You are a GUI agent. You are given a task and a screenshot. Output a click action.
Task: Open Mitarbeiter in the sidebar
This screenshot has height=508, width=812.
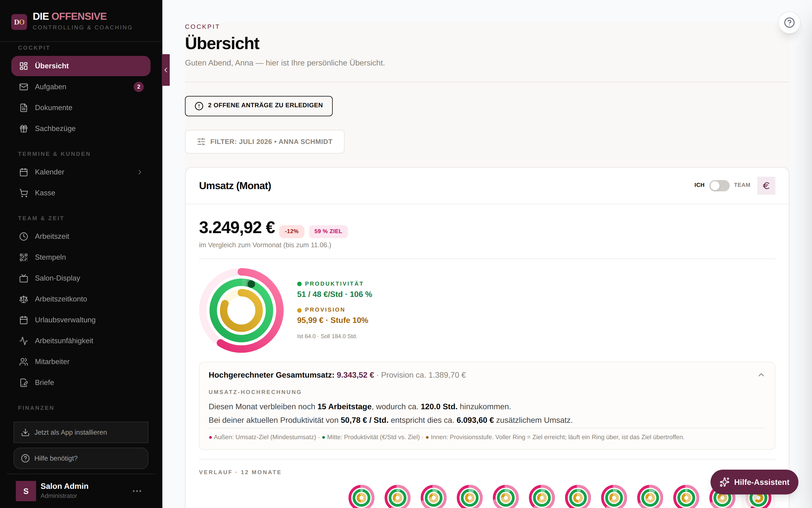tap(81, 362)
